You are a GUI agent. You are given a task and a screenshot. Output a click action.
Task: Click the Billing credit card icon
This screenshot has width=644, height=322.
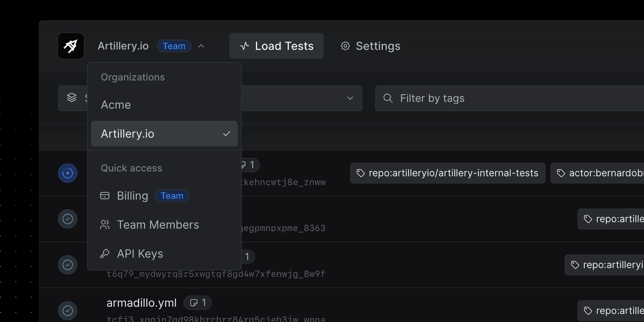[x=105, y=196]
